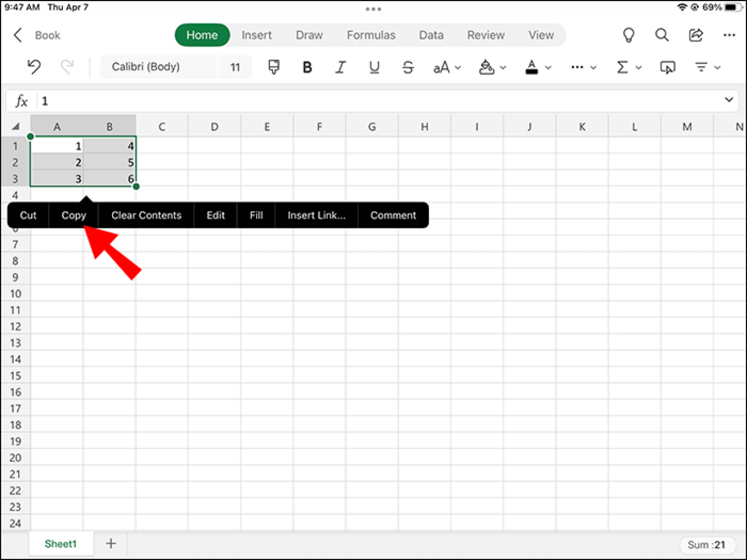747x560 pixels.
Task: Open the Review ribbon tab
Action: [x=486, y=35]
